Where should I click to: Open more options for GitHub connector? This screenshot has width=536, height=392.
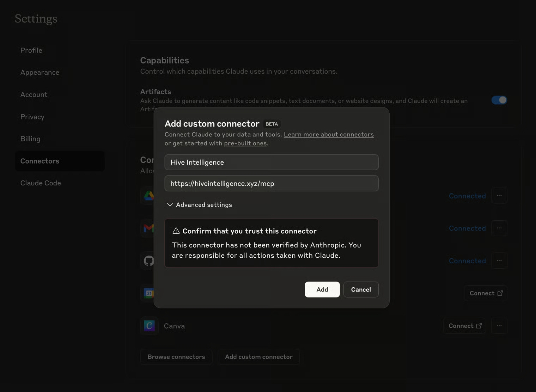499,261
